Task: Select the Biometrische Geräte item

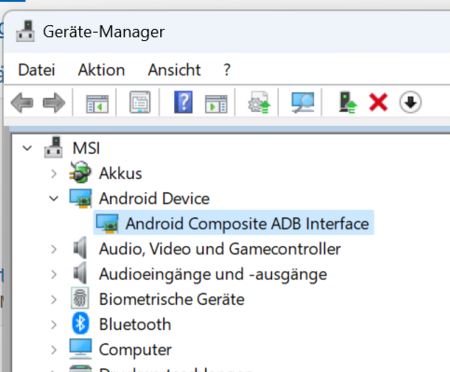Action: 172,299
